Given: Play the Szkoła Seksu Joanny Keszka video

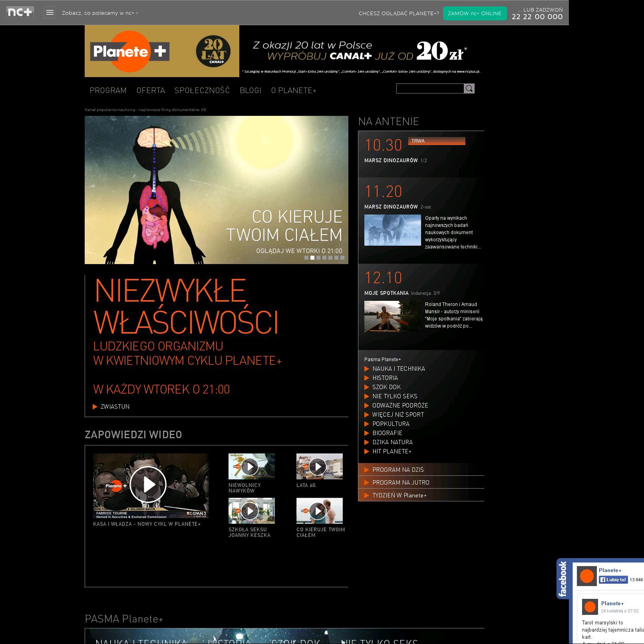Looking at the screenshot, I should (250, 511).
